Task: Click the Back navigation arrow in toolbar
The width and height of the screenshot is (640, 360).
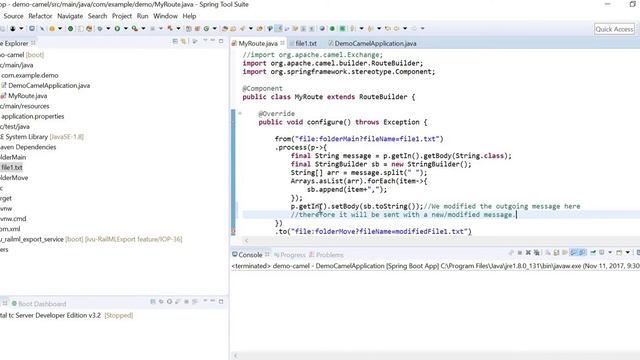Action: click(x=396, y=29)
